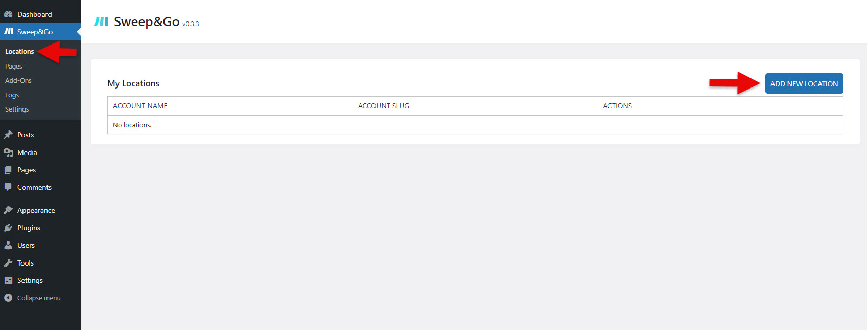Open WordPress Settings in main menu
The width and height of the screenshot is (868, 330).
tap(30, 280)
